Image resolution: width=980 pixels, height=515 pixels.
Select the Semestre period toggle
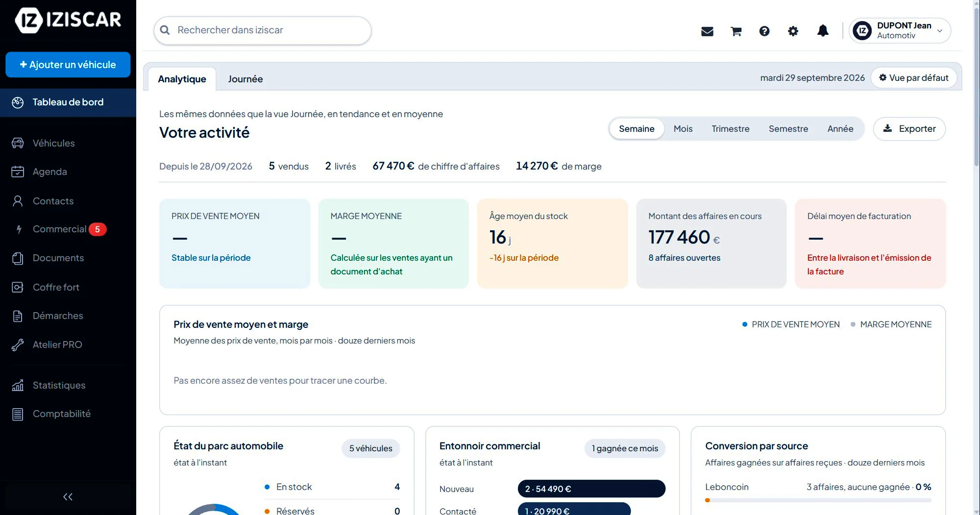[x=788, y=129]
